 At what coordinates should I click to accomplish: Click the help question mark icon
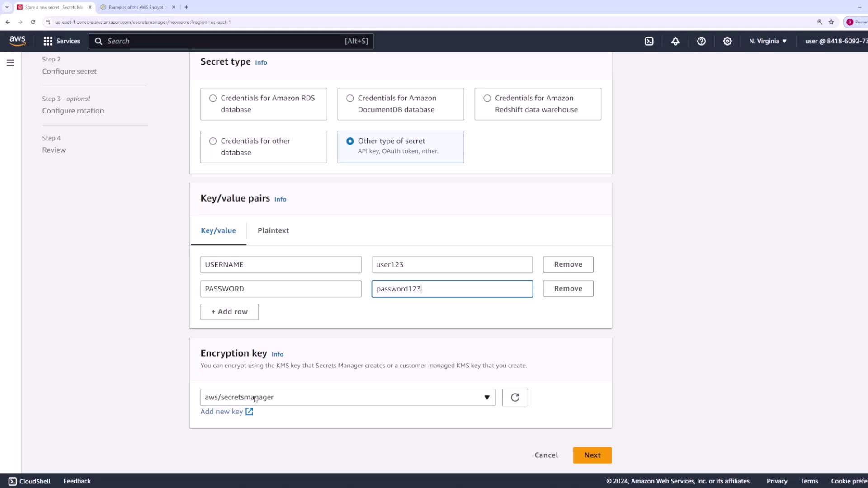pos(701,41)
